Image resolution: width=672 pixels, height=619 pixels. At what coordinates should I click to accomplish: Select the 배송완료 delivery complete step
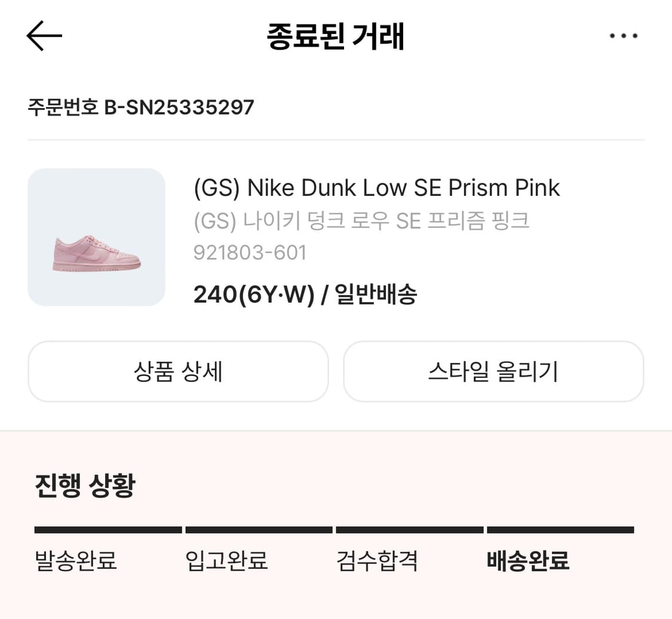click(528, 561)
